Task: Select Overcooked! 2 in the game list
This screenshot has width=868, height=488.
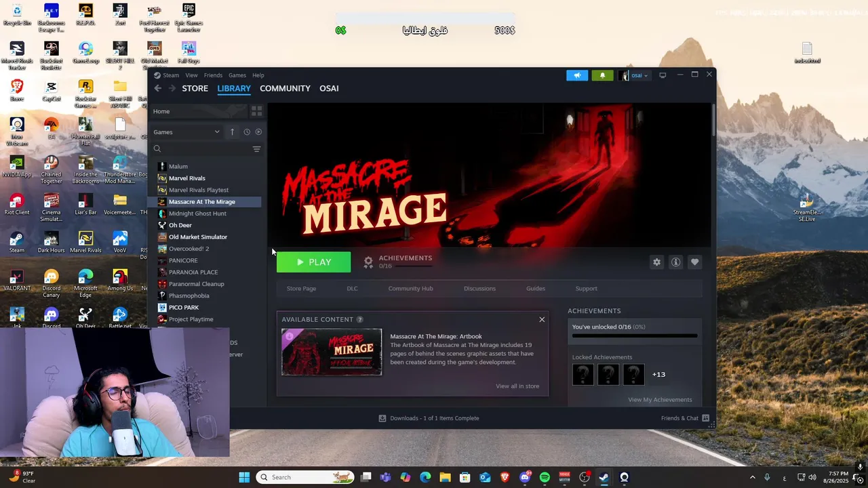Action: tap(189, 249)
